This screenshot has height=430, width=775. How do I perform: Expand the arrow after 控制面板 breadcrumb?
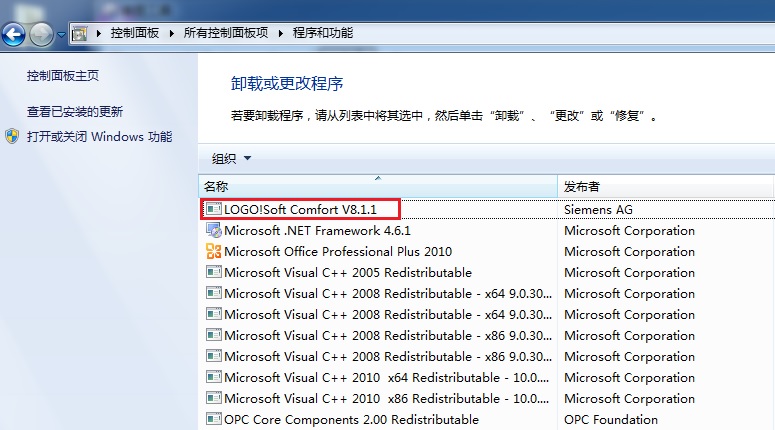[172, 34]
